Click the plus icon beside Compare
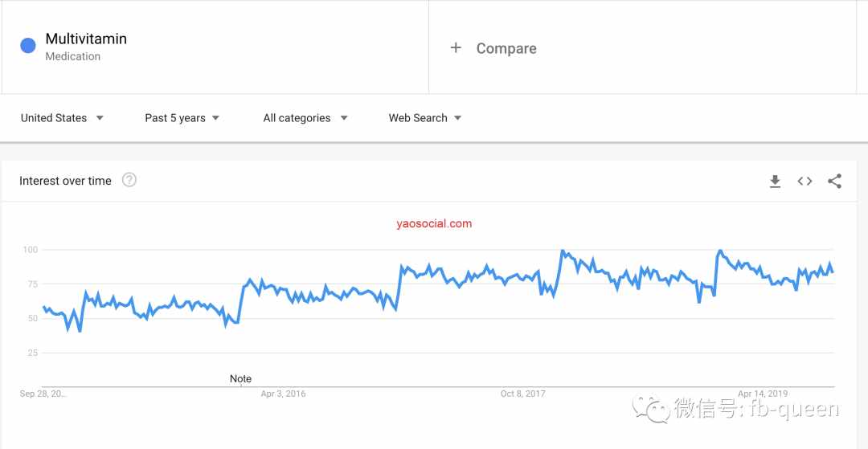868x449 pixels. tap(456, 48)
